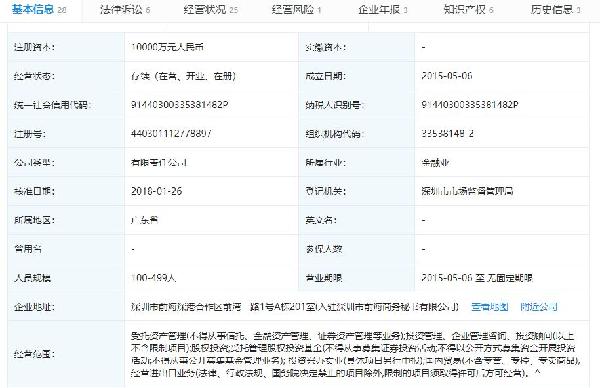The image size is (600, 388).
Task: Select the 注册号 value 440301112778897
Action: tap(171, 134)
